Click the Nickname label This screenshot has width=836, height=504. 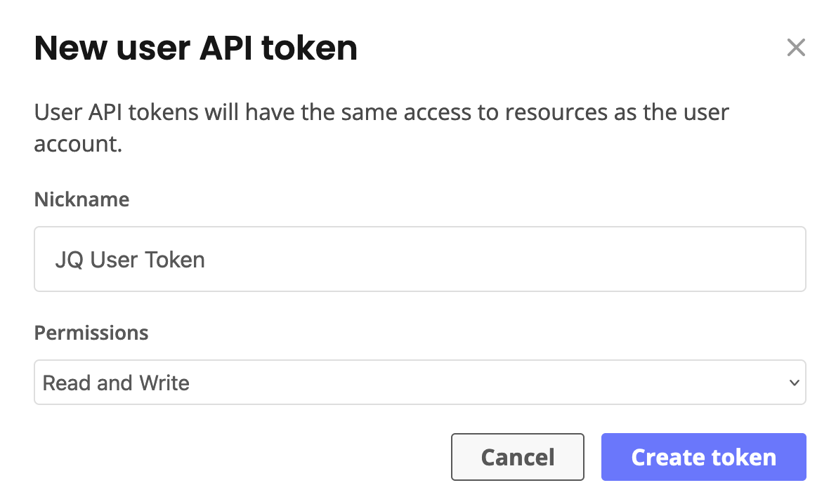(x=81, y=199)
